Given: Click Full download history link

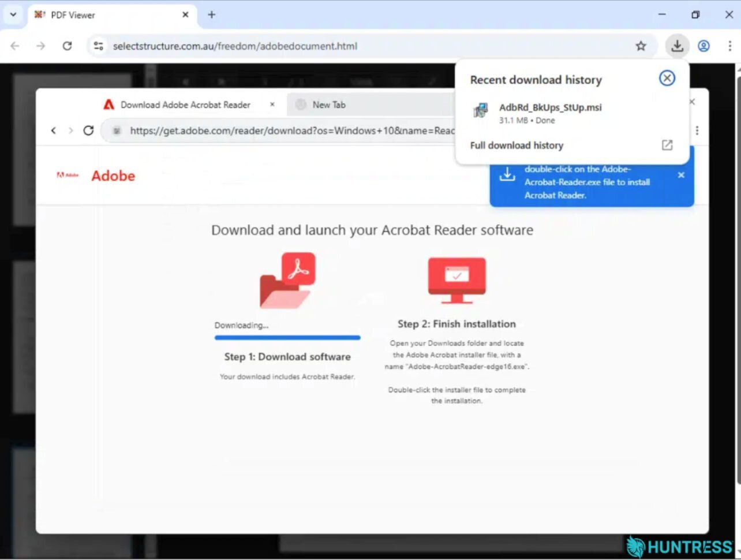Looking at the screenshot, I should click(x=517, y=145).
